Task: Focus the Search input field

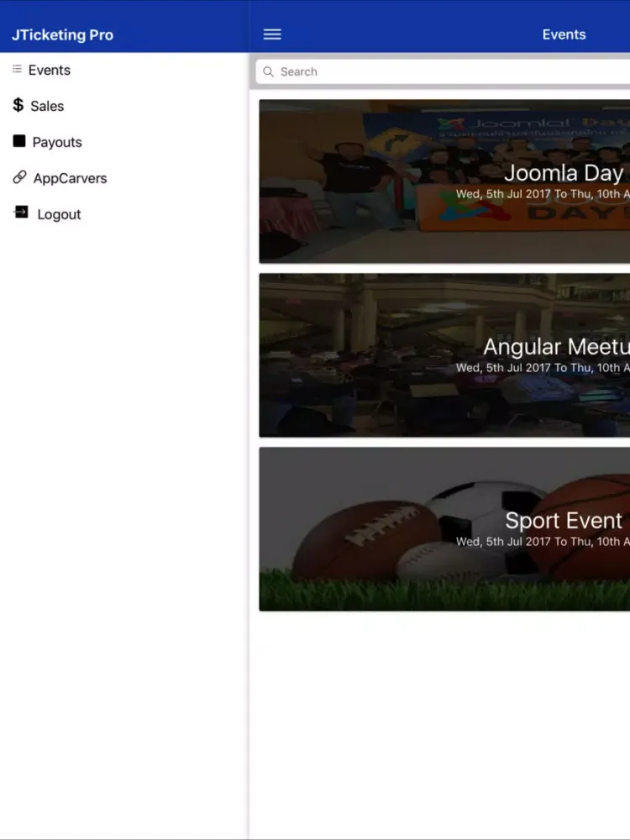Action: (x=443, y=71)
